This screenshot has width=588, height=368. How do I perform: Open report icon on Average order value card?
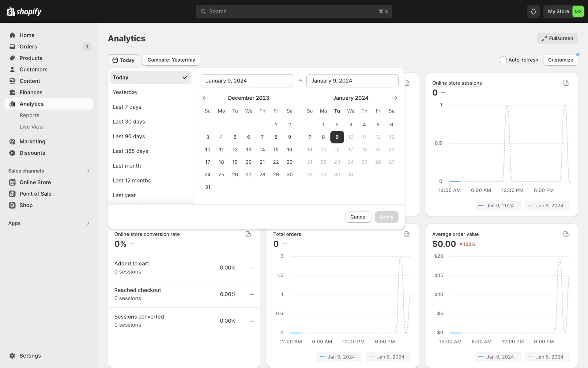566,234
